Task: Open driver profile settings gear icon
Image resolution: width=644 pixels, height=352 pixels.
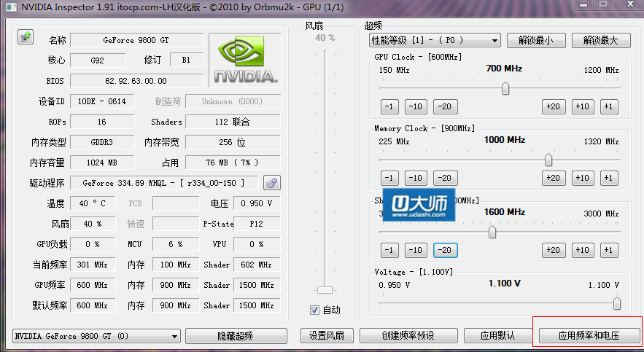Action: [272, 183]
